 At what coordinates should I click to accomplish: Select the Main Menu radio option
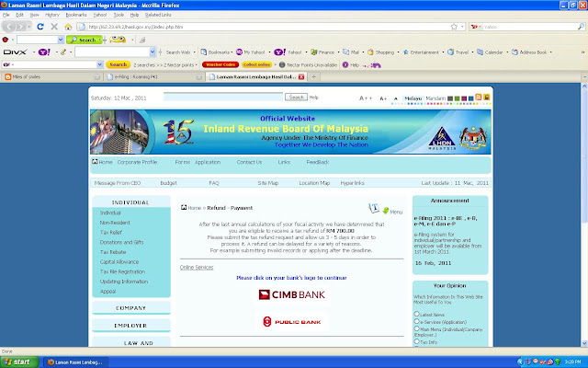(x=416, y=328)
